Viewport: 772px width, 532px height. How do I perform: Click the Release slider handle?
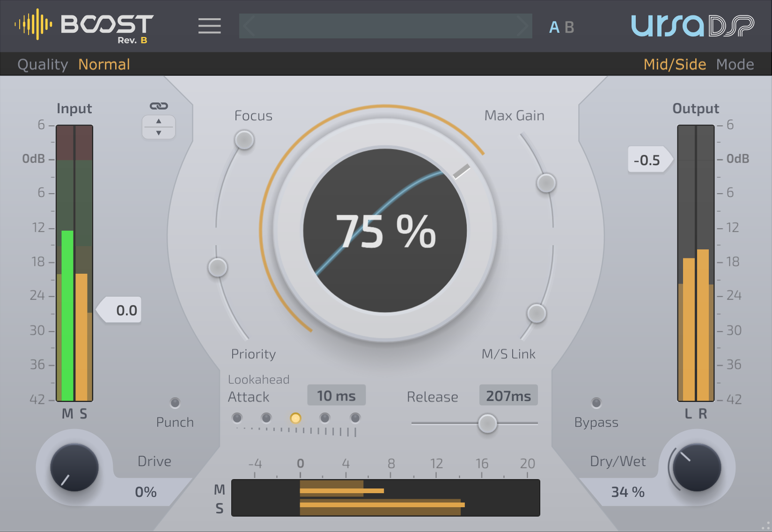(487, 423)
